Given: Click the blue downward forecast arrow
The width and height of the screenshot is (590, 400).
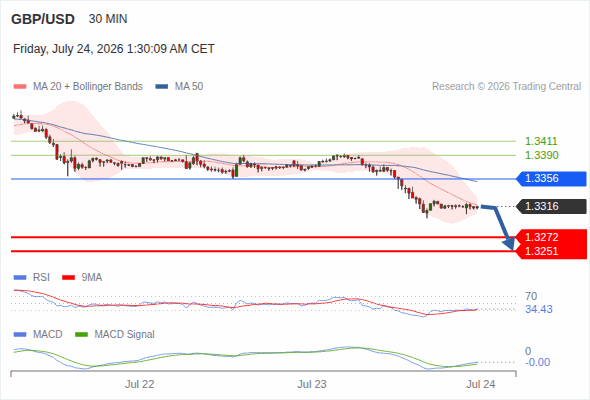Looking at the screenshot, I should (x=499, y=227).
